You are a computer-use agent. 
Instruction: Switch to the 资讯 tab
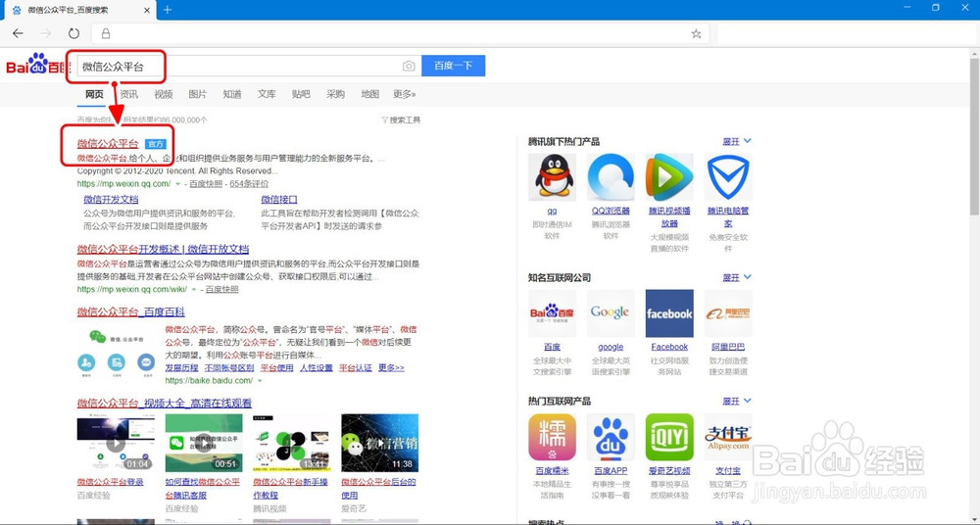(x=128, y=94)
